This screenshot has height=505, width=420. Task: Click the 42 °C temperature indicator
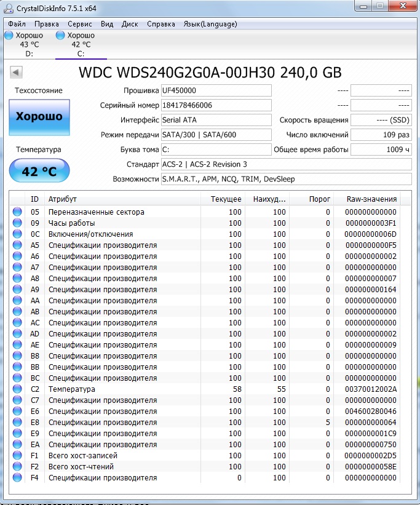tap(39, 171)
